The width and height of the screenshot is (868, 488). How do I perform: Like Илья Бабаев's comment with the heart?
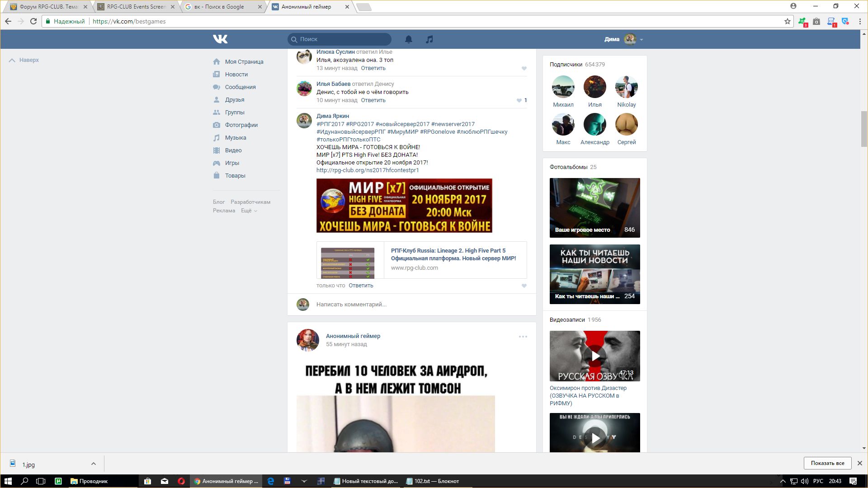tap(519, 100)
